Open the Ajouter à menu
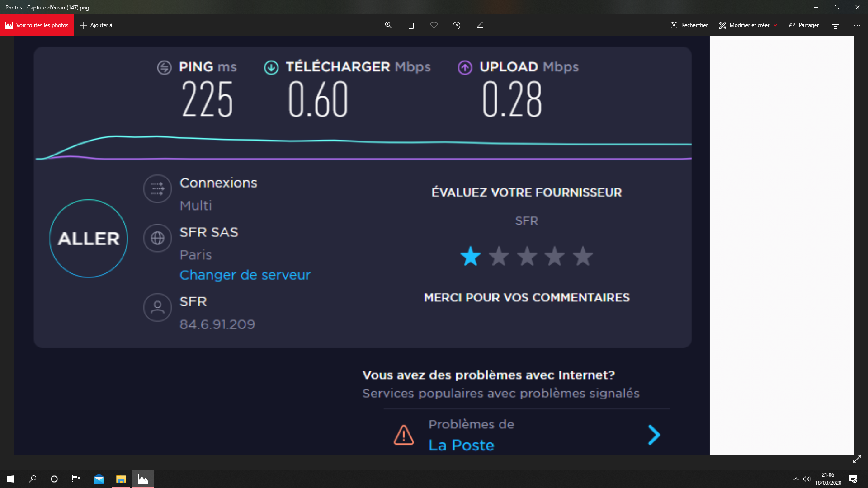This screenshot has height=488, width=868. coord(96,25)
